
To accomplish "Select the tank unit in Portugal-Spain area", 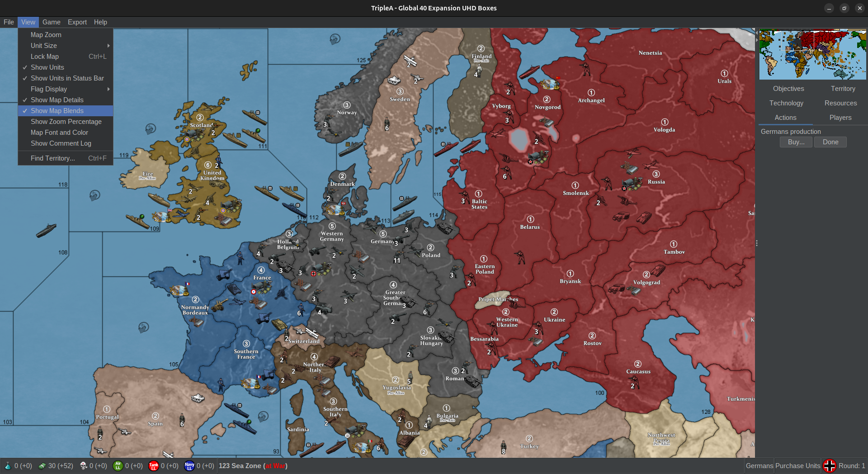I will 198,398.
